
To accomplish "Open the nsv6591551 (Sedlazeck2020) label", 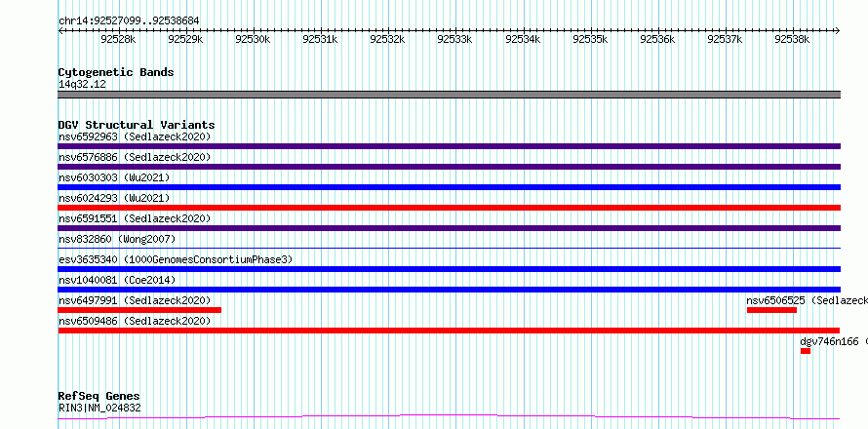I will click(135, 218).
